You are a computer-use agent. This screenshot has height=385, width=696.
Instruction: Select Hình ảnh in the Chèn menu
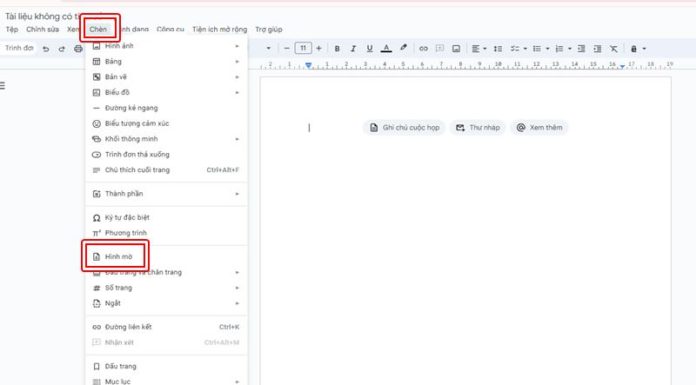point(166,46)
